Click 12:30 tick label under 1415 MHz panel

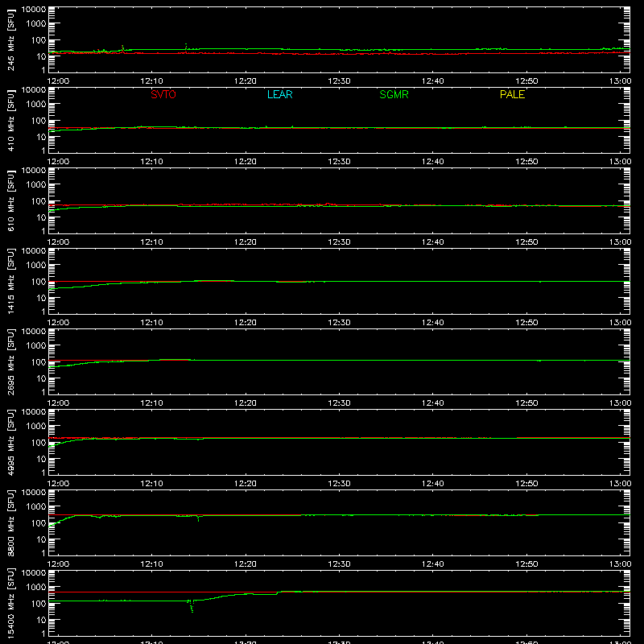pyautogui.click(x=339, y=323)
